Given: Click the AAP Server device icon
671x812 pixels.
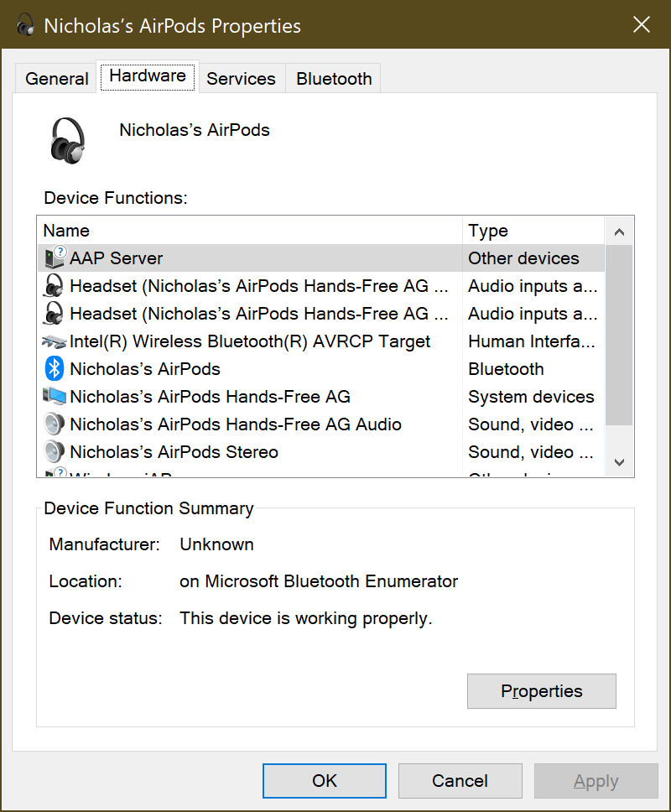Looking at the screenshot, I should tap(55, 258).
